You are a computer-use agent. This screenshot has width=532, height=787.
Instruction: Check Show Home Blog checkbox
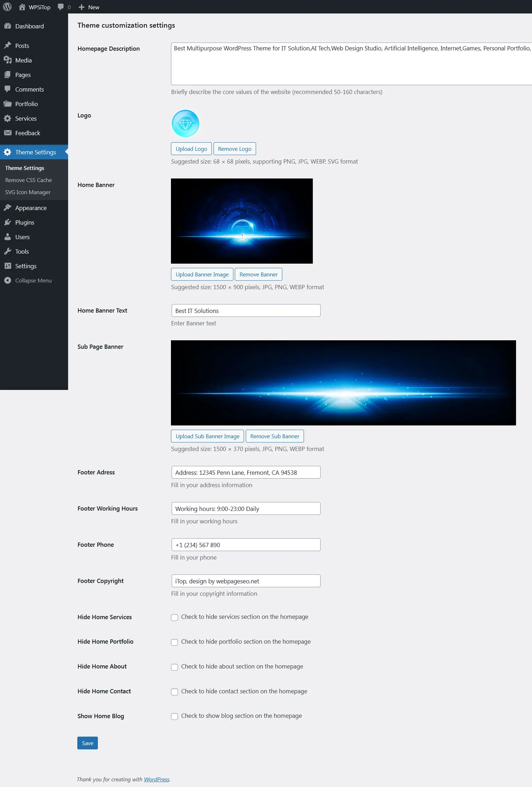coord(174,716)
